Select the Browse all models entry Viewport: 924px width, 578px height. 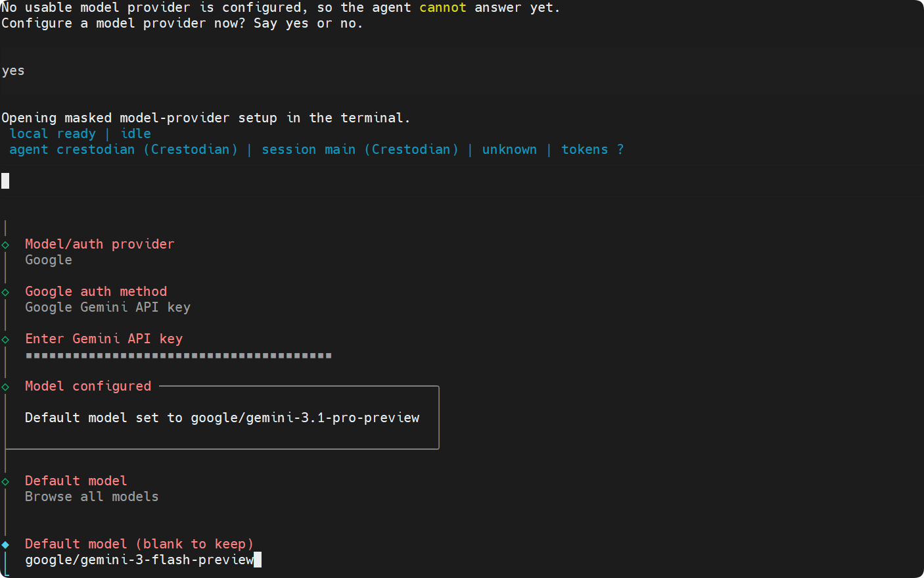92,496
